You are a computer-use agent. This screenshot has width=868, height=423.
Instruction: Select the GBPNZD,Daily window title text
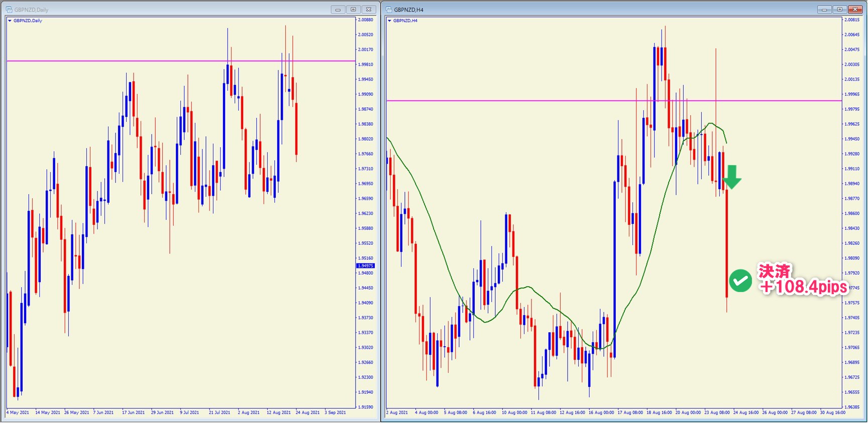click(x=31, y=10)
